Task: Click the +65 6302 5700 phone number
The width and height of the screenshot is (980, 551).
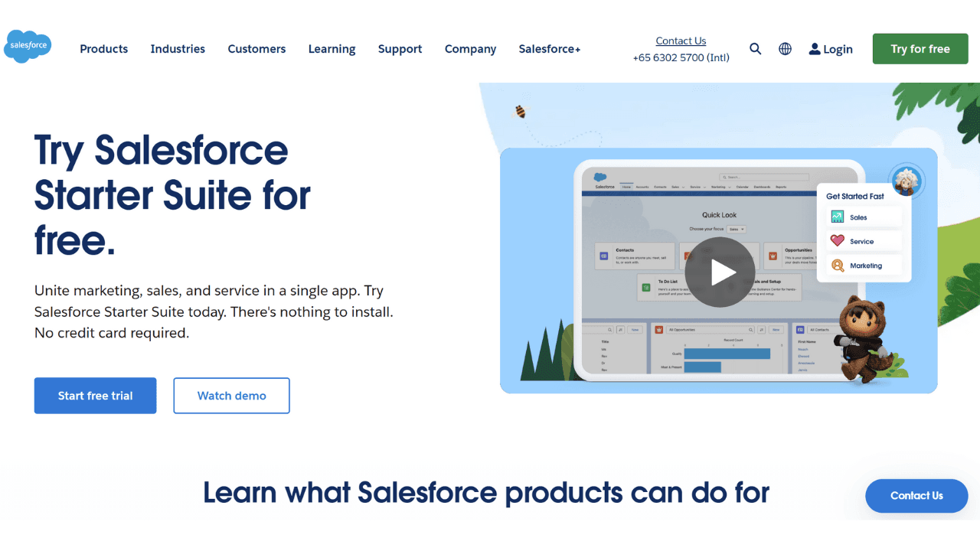Action: click(681, 57)
